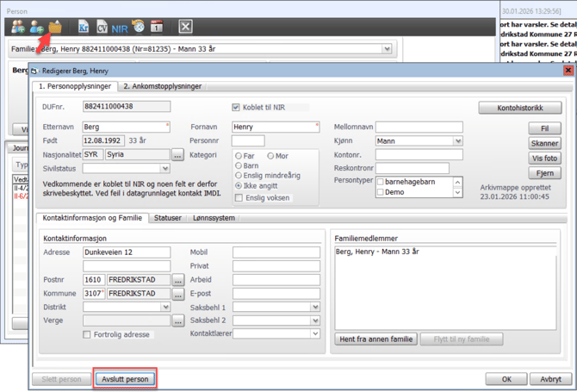Click the Avslutt person button

(125, 379)
